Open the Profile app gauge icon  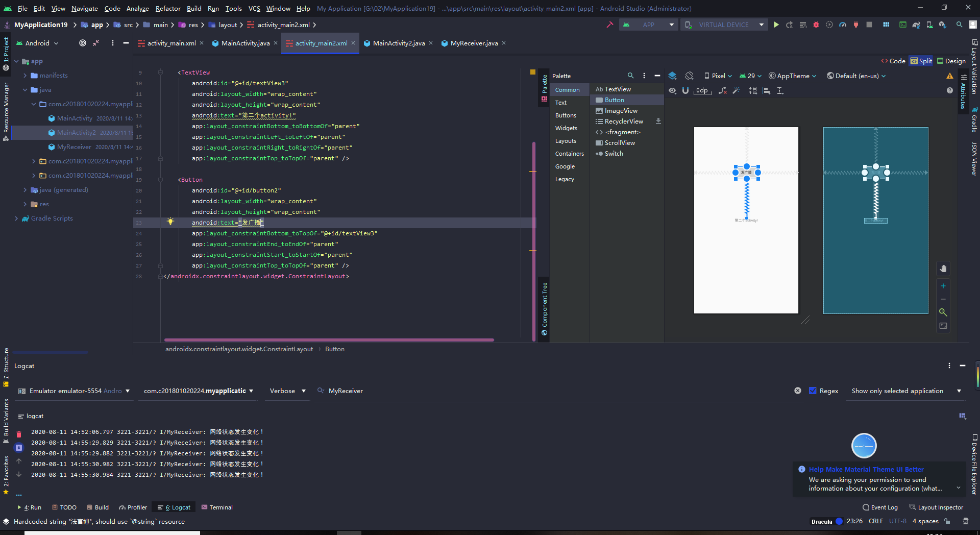843,25
